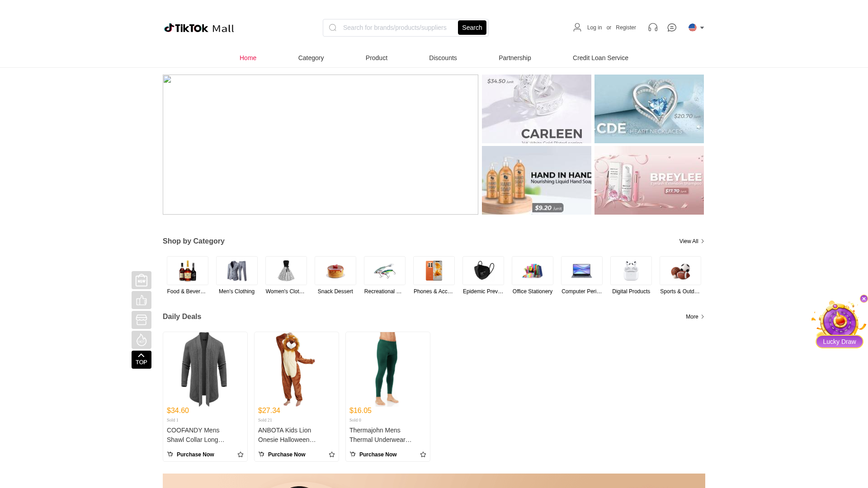Select Recreational category fishing lure icon
This screenshot has width=868, height=488.
point(385,271)
